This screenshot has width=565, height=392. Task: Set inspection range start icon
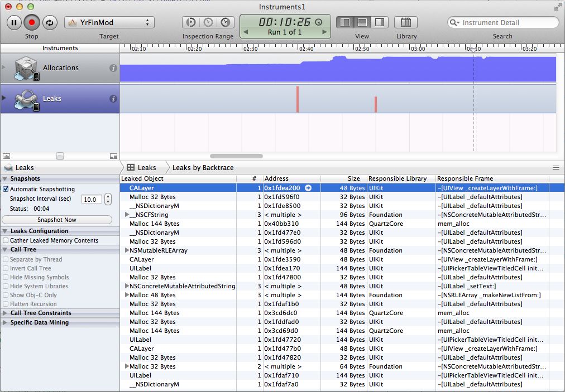[x=191, y=22]
